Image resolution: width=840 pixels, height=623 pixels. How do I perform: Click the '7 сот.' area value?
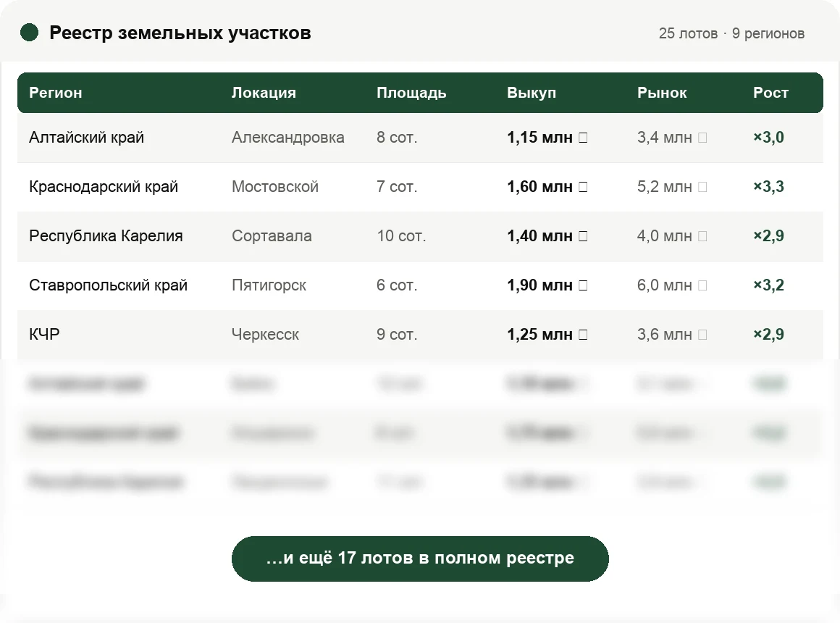(397, 187)
